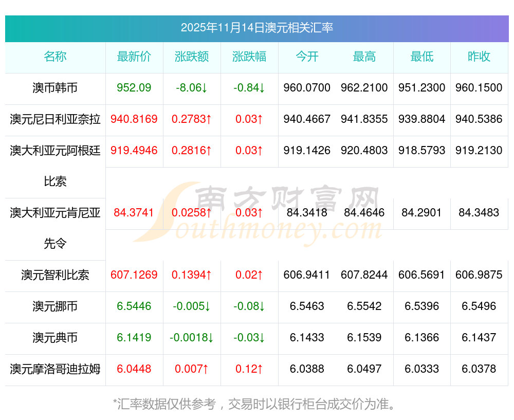Viewport: 514px width, 420px height.
Task: Select the 今开 column header
Action: coord(307,57)
